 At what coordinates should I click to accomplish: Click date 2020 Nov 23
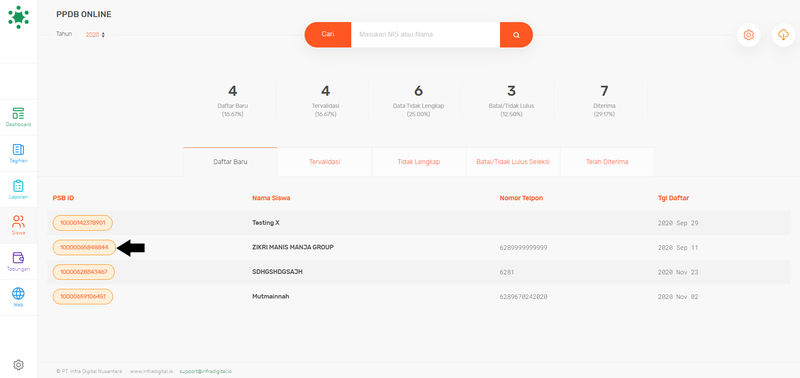point(678,272)
